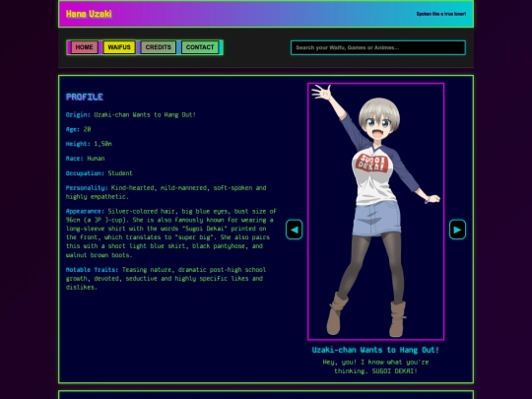Viewport: 532px width, 399px height.
Task: Click the quote text 'Hey, you! I know what you're thinking'
Action: (x=375, y=366)
